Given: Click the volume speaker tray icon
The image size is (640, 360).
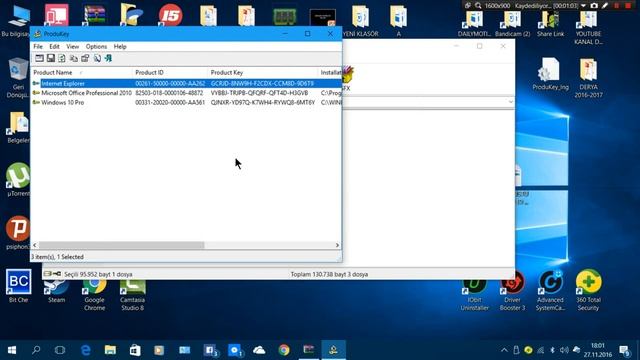Looking at the screenshot, I should click(564, 350).
